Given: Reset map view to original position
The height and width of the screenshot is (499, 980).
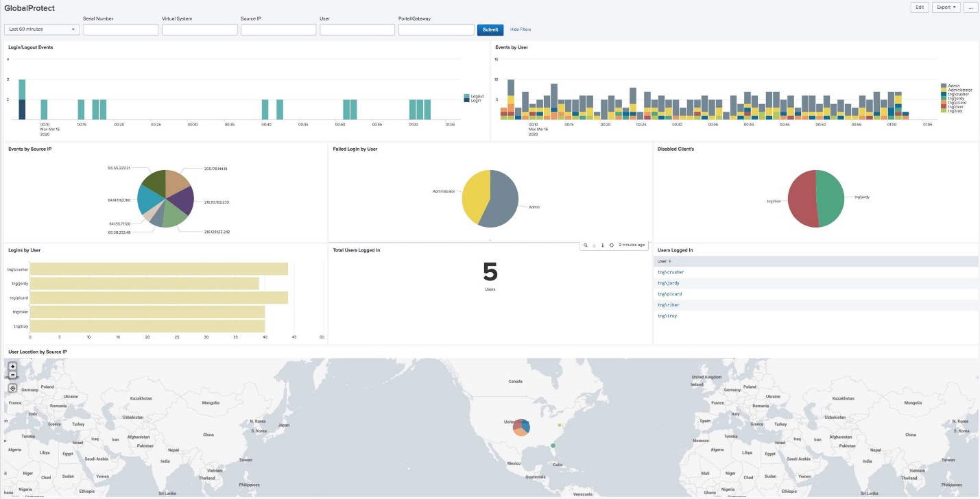Looking at the screenshot, I should click(12, 388).
